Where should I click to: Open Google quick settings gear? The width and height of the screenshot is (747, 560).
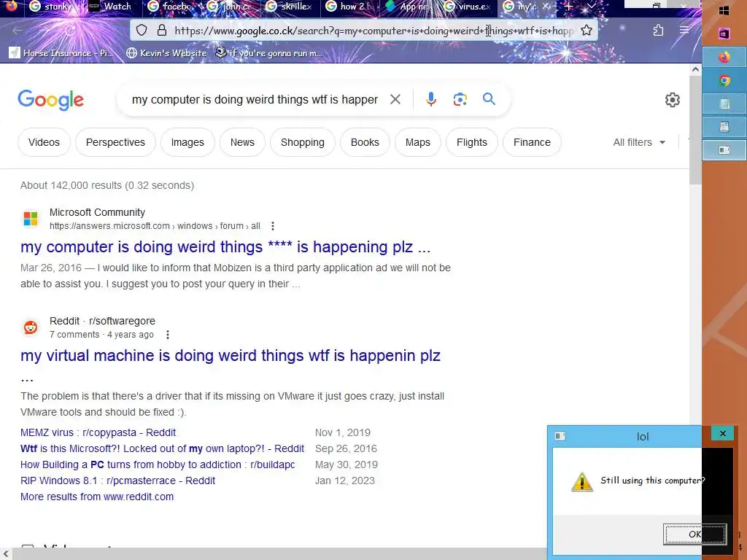pyautogui.click(x=672, y=100)
